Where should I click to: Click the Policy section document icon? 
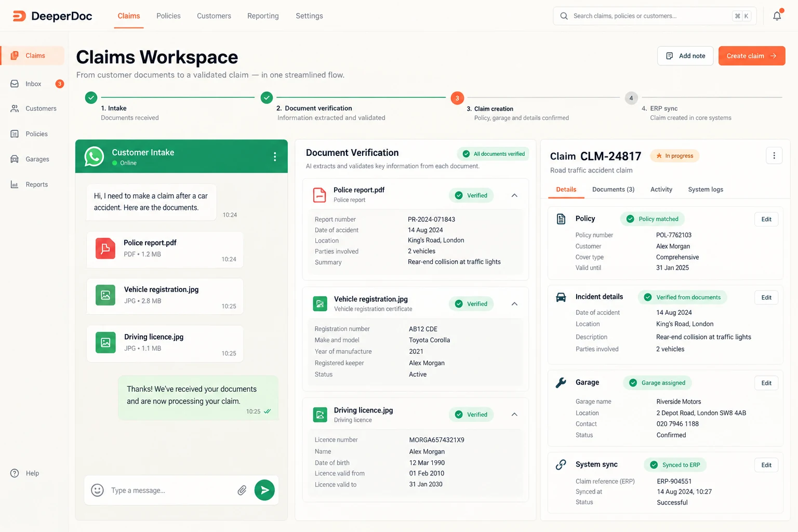click(561, 219)
